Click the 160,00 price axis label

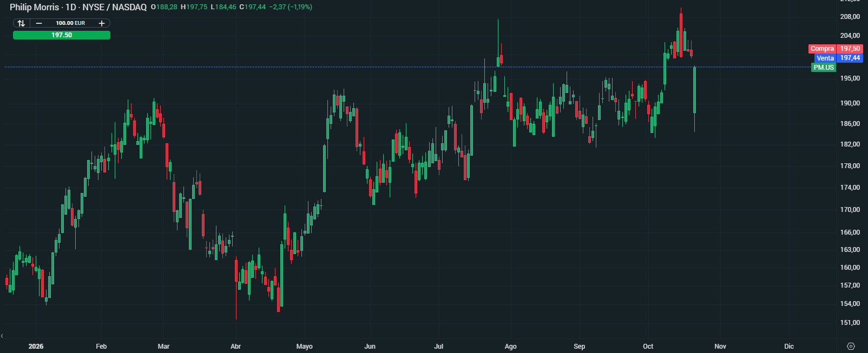850,268
